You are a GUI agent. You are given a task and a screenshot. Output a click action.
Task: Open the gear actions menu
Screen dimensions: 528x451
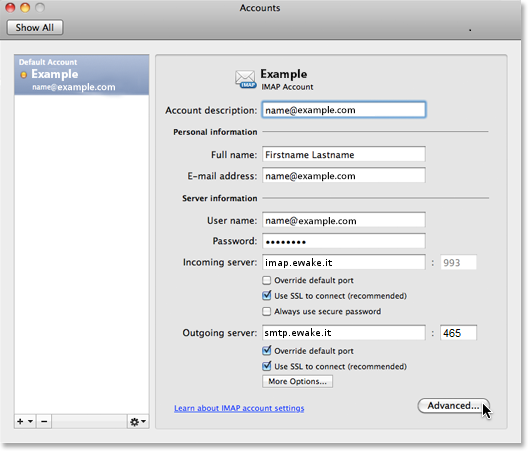tap(138, 421)
